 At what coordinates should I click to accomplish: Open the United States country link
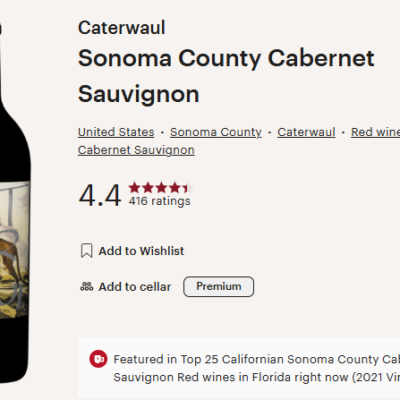point(116,132)
